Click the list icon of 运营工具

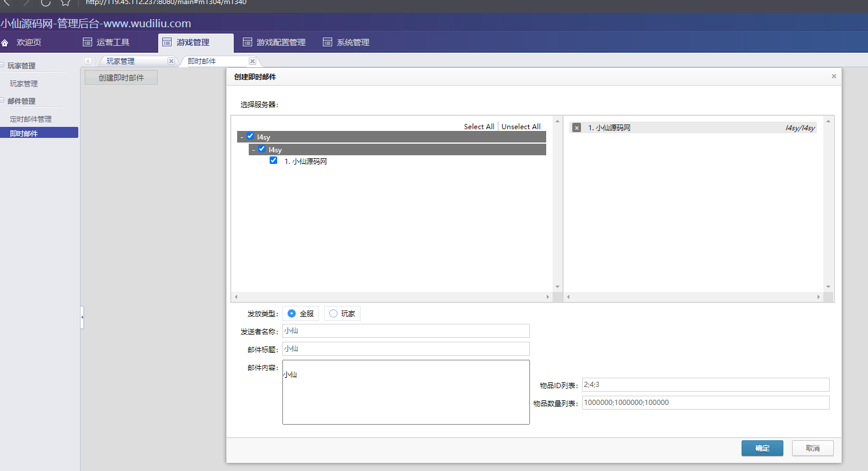point(88,42)
